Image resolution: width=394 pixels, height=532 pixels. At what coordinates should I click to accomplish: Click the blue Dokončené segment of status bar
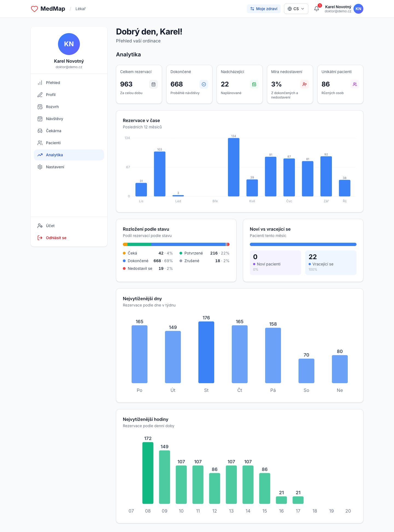coord(188,244)
